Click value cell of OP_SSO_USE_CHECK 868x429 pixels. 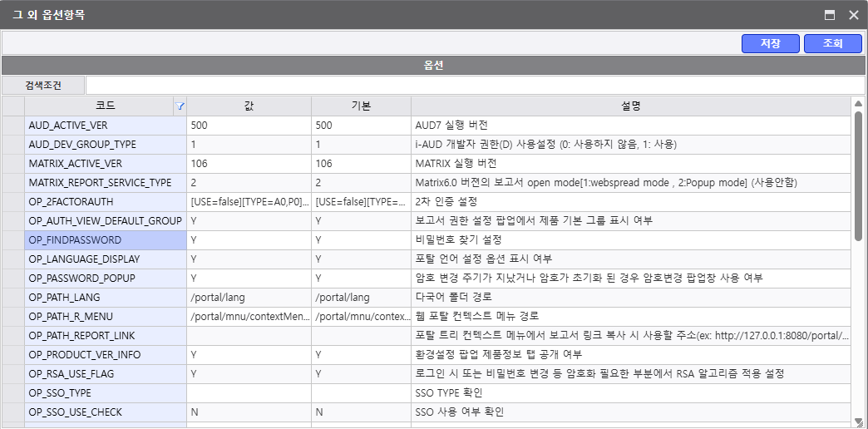(249, 412)
